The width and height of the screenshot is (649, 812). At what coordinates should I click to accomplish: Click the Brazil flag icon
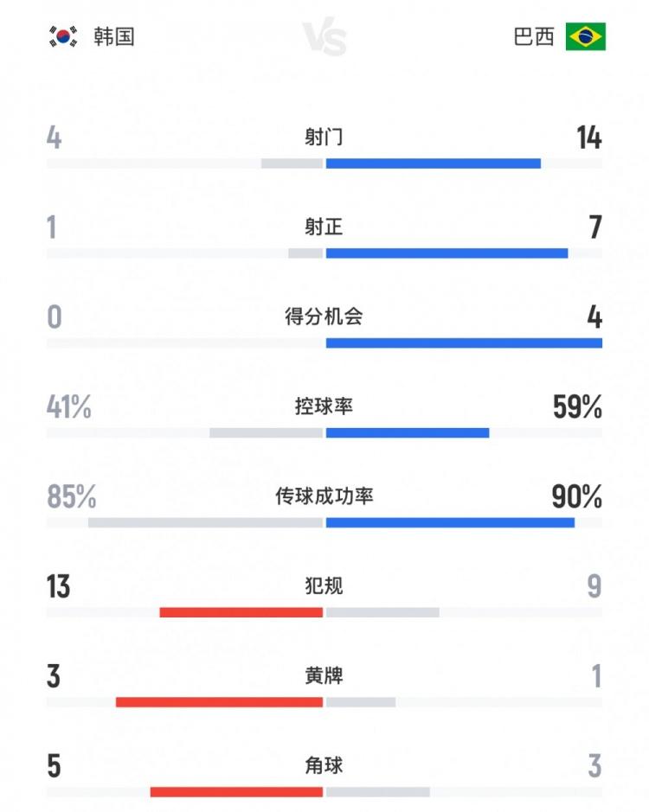585,36
